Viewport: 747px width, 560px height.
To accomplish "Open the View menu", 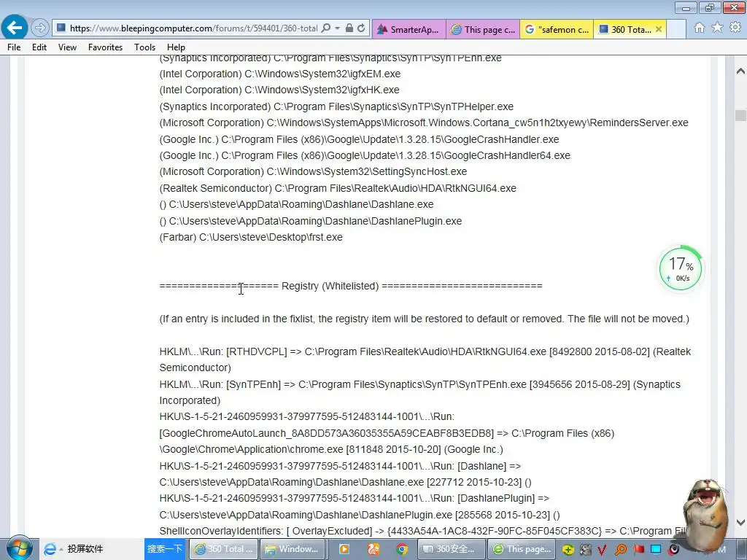I will 67,47.
